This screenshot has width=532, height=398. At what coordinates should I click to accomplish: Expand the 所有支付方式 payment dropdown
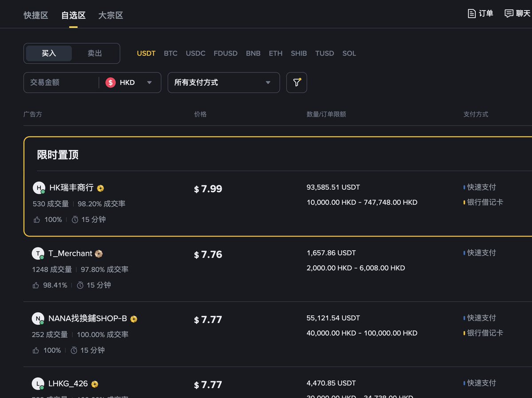point(223,83)
